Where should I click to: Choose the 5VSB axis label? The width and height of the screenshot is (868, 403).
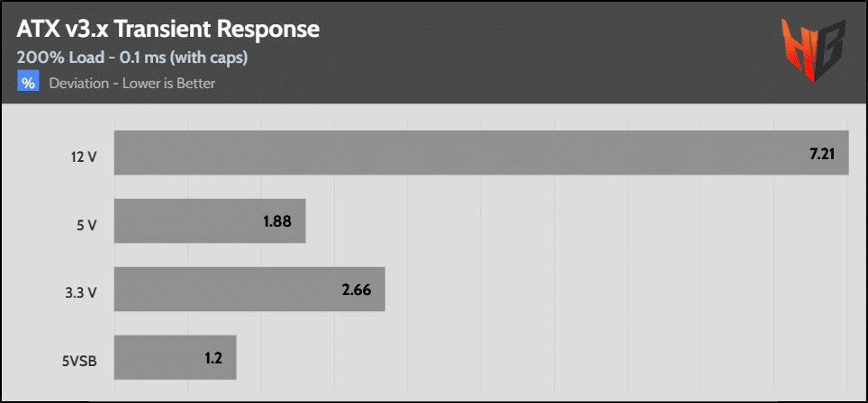point(79,361)
